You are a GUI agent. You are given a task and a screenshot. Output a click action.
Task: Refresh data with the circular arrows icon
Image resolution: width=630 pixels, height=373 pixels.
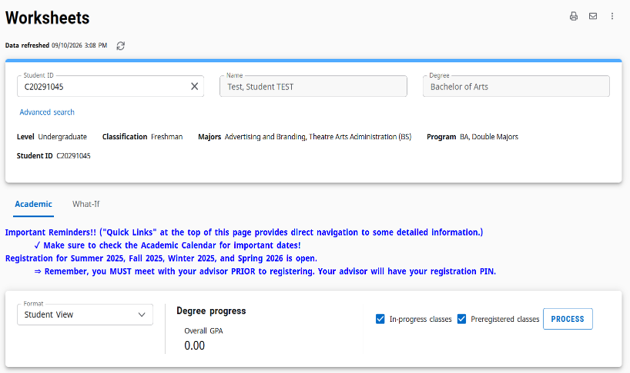point(121,46)
